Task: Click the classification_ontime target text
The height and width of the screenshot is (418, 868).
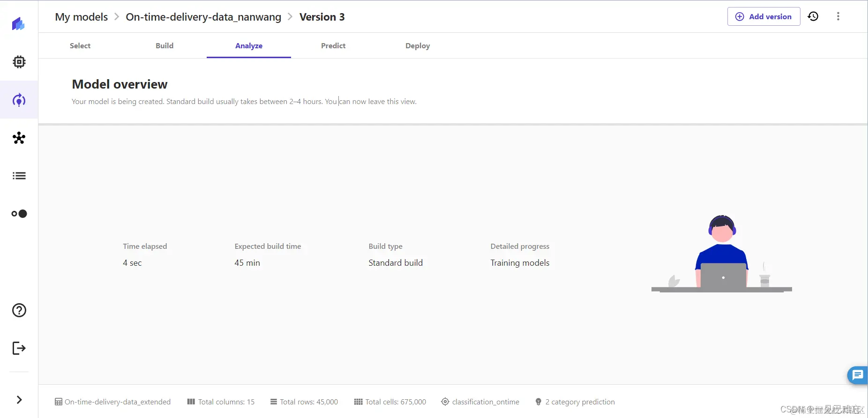Action: click(x=486, y=402)
